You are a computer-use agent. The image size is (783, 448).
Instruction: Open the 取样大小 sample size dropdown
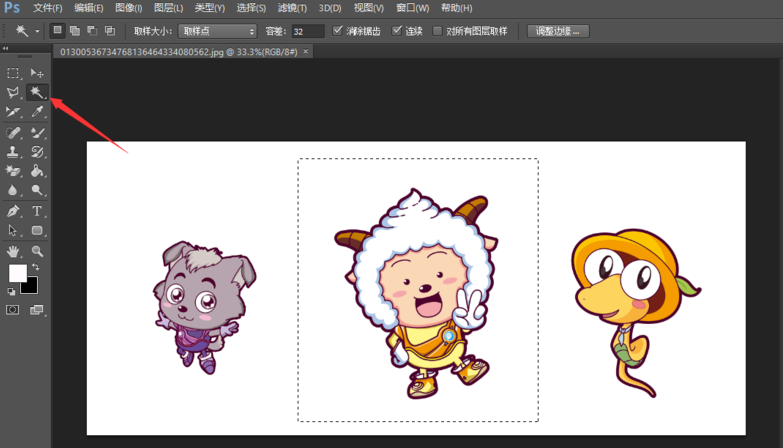click(x=217, y=31)
